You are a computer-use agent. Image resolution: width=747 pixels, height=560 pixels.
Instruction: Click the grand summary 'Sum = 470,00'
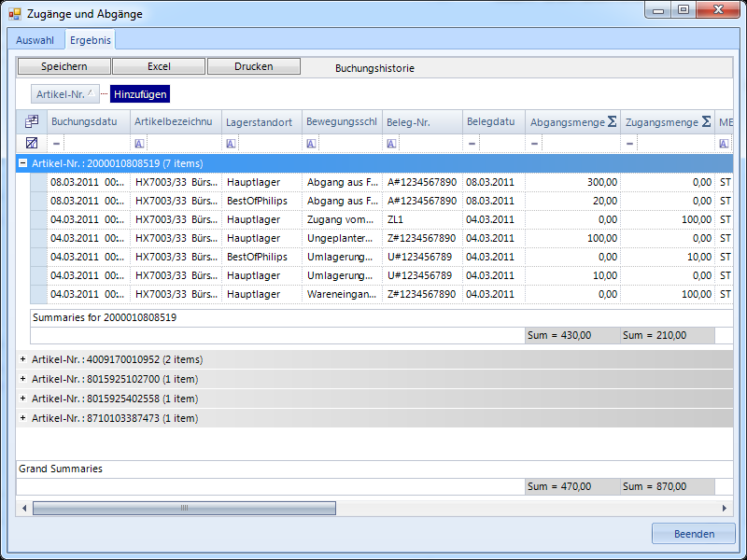click(x=572, y=486)
